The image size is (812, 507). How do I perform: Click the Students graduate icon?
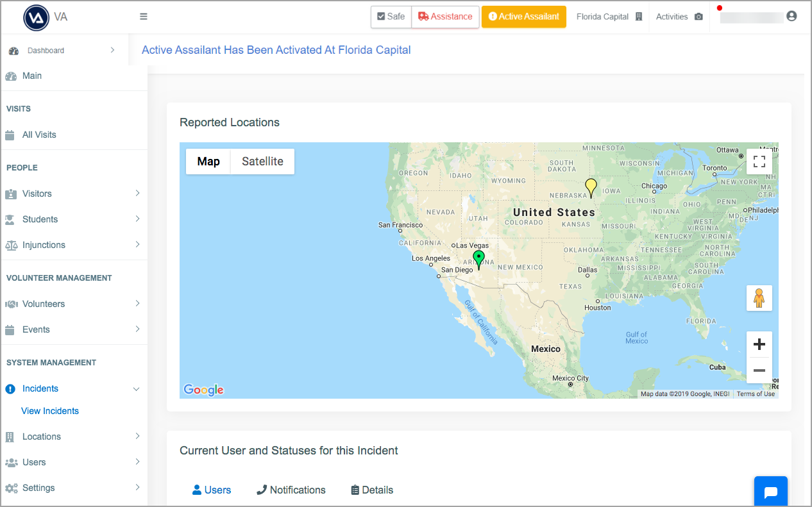[10, 219]
